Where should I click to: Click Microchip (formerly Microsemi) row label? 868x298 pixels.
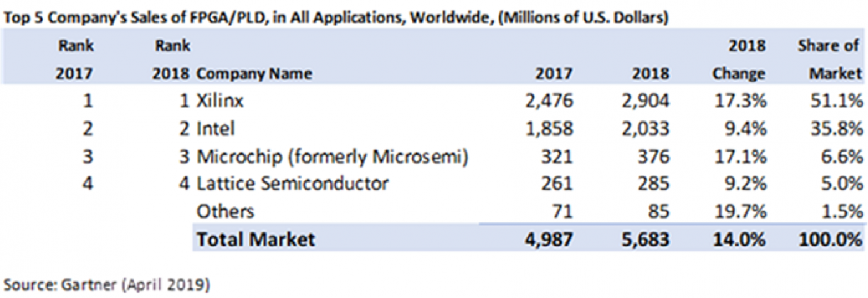point(332,156)
